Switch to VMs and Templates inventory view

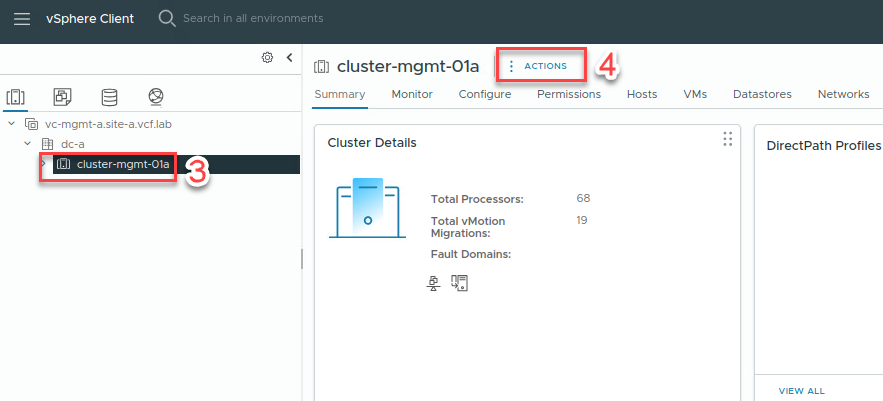point(62,97)
